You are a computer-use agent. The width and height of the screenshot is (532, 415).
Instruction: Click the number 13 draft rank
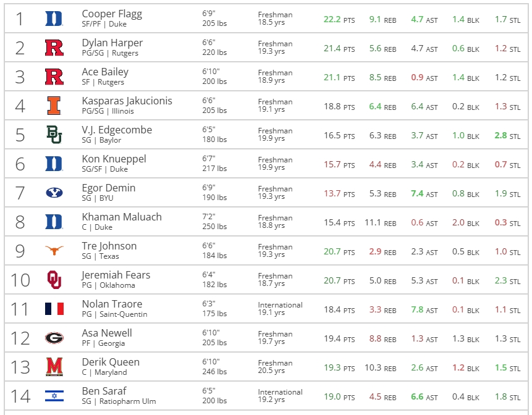[20, 367]
